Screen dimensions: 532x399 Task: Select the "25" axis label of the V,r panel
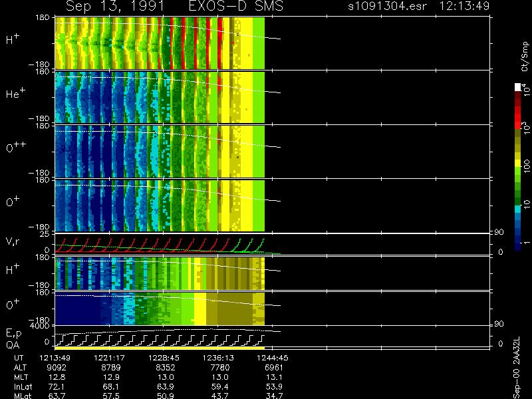46,234
